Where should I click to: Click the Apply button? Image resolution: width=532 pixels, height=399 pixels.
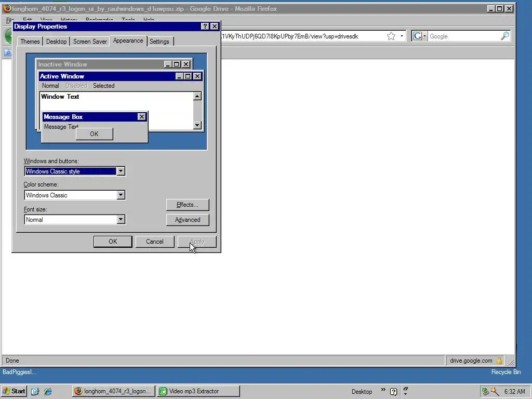[x=197, y=242]
